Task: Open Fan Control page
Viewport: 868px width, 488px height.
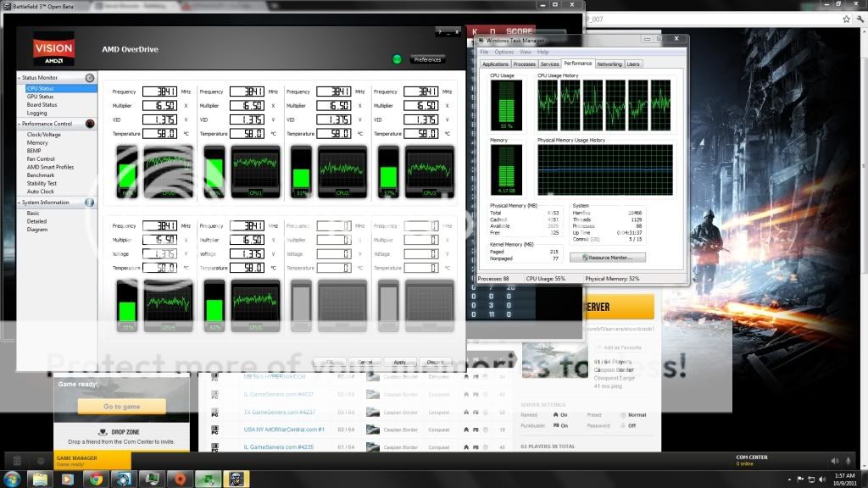Action: [41, 158]
